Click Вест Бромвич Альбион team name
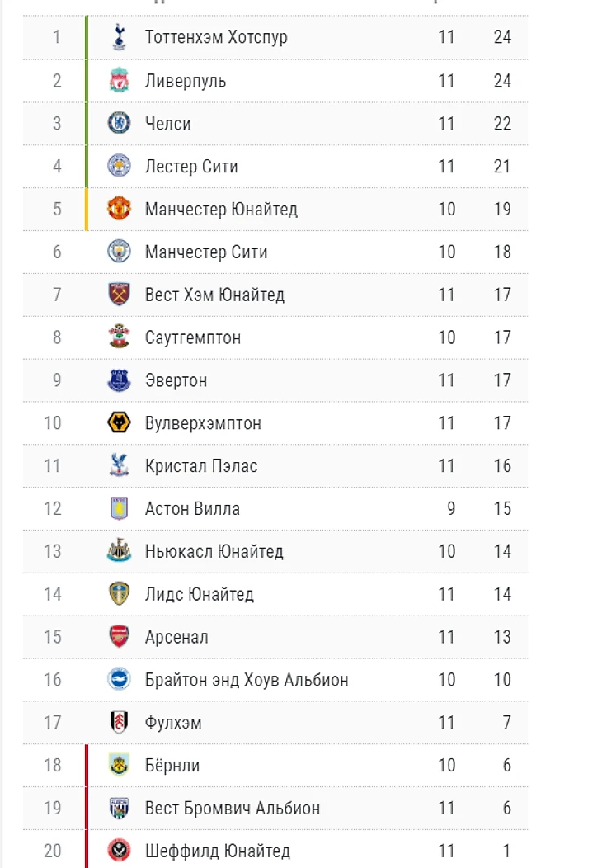Screen dimensions: 602x868 pyautogui.click(x=233, y=809)
